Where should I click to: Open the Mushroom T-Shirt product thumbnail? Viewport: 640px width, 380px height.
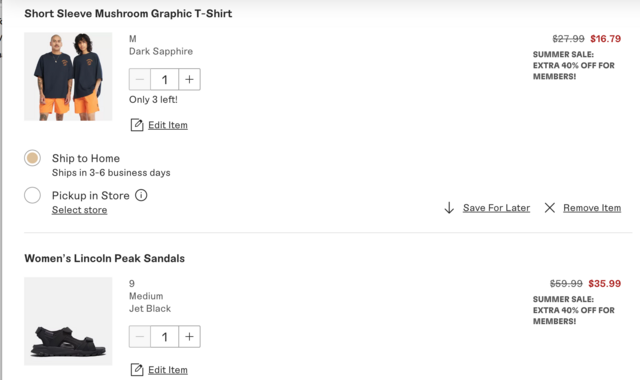click(68, 76)
